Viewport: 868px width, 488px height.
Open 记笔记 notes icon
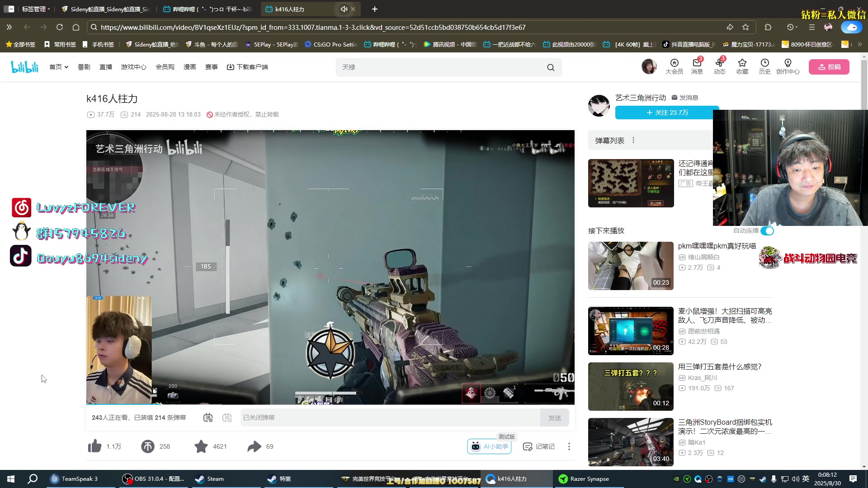pos(539,446)
